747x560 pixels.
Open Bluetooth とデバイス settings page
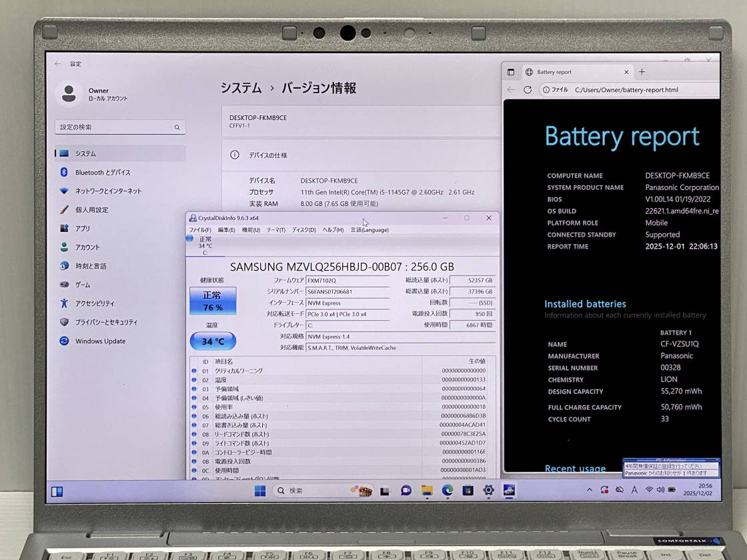pos(102,172)
